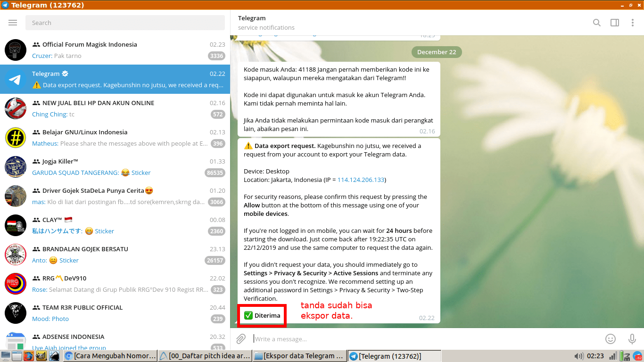Toggle the chat info side panel icon
Screen dimensions: 644x362
(615, 23)
